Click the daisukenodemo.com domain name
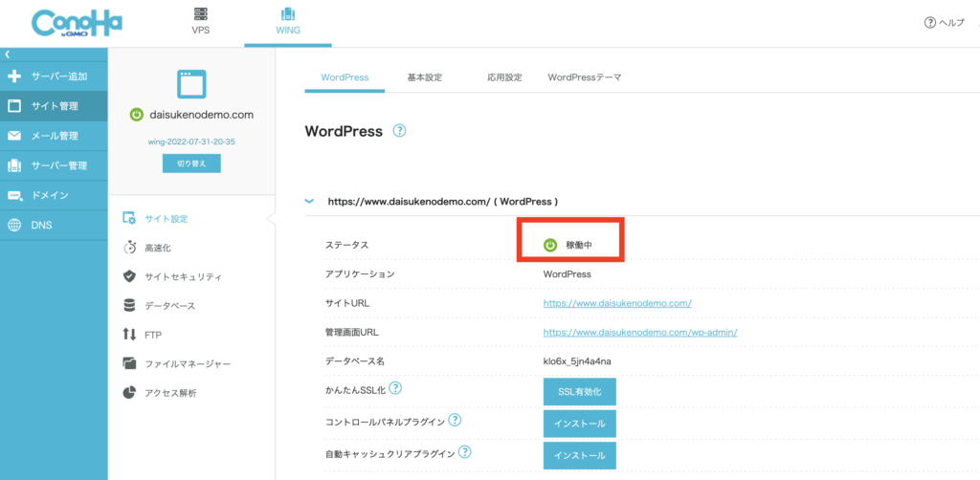The width and height of the screenshot is (980, 480). point(201,115)
